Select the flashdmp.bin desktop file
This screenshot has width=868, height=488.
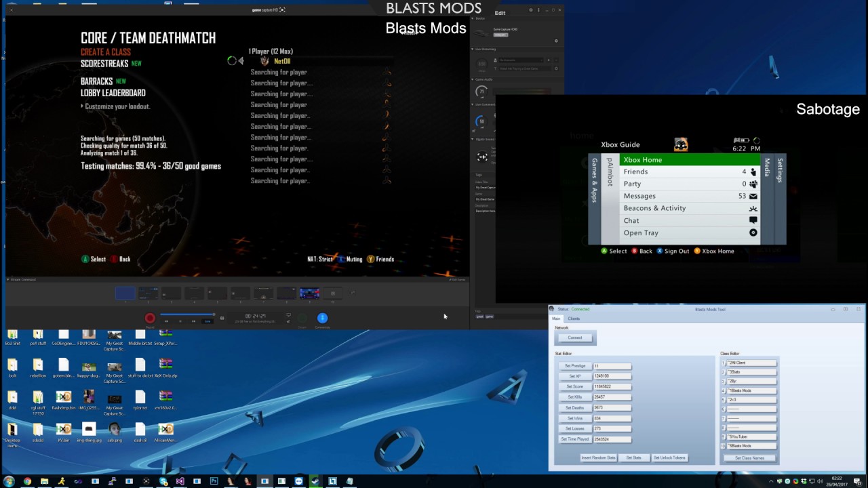pos(64,401)
